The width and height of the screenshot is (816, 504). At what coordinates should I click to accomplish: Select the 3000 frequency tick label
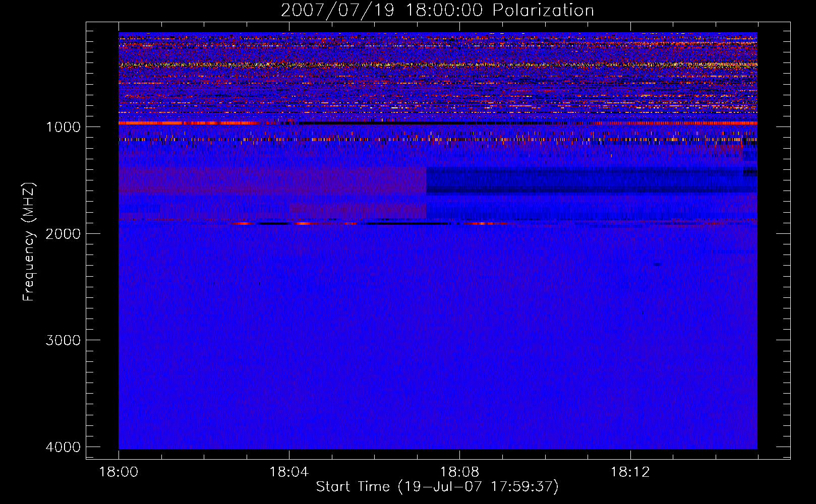(63, 340)
